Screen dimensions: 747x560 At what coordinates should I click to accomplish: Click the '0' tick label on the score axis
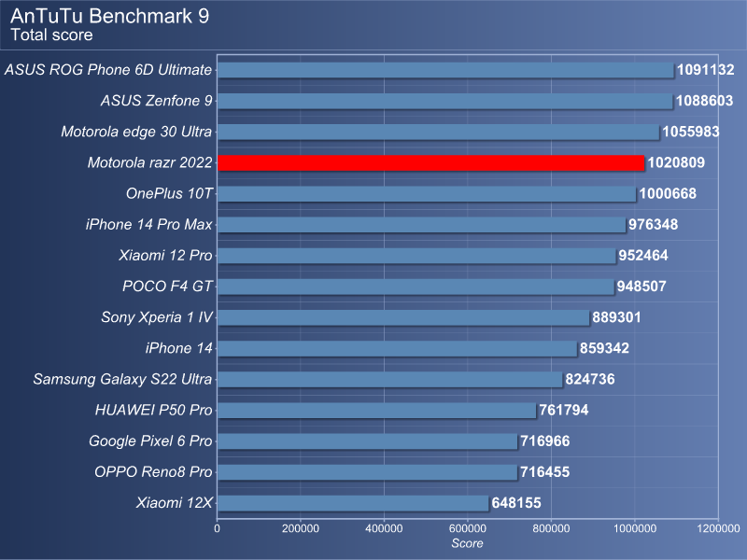click(x=218, y=528)
